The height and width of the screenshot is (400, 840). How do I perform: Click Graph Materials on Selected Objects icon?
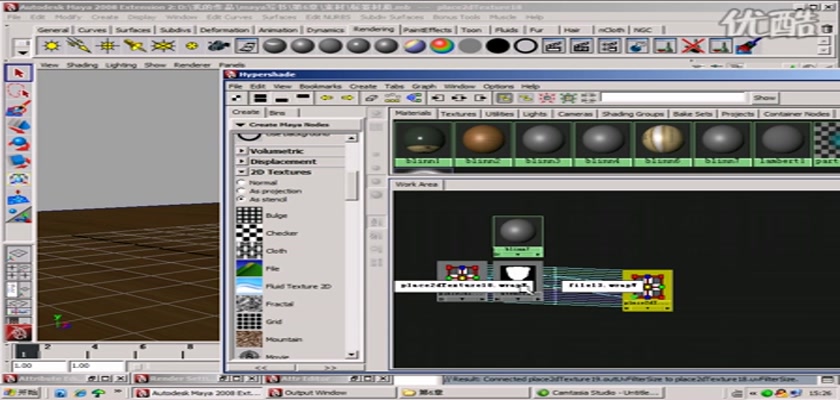(x=413, y=98)
